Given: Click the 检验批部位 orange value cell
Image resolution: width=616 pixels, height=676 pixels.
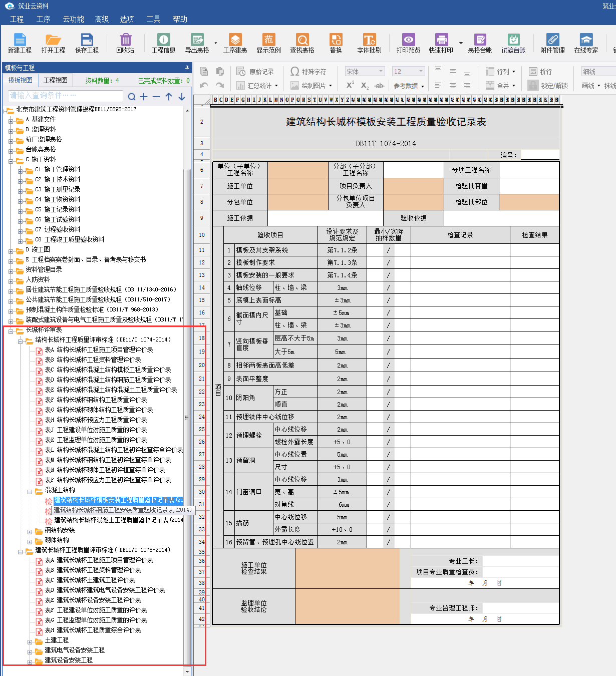Looking at the screenshot, I should click(529, 202).
